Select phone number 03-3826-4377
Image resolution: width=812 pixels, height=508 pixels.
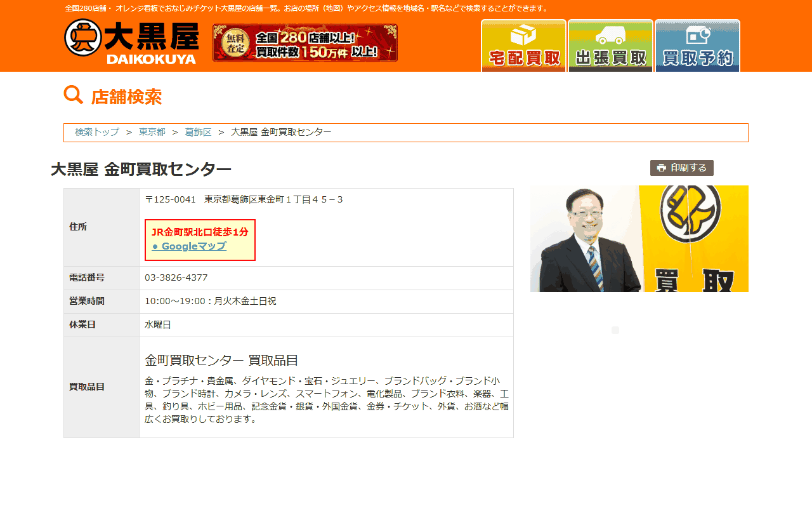pos(176,278)
